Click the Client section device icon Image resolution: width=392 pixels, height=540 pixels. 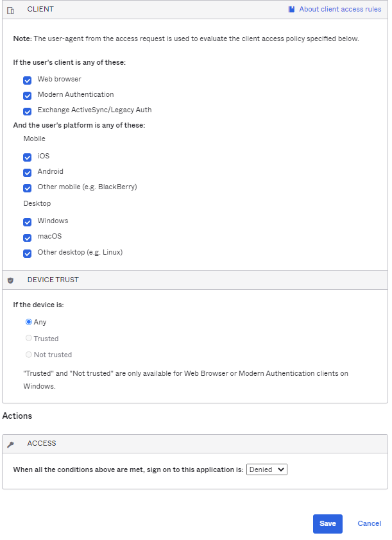tap(10, 10)
